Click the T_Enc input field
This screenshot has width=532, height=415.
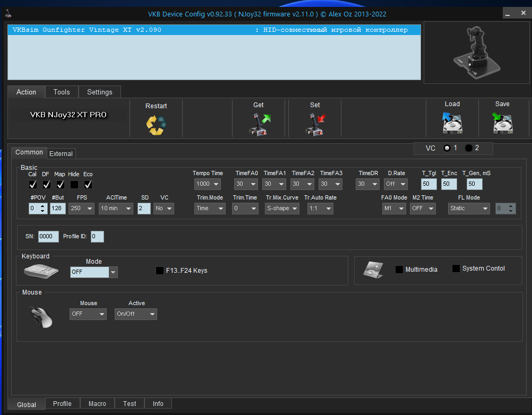(x=449, y=184)
